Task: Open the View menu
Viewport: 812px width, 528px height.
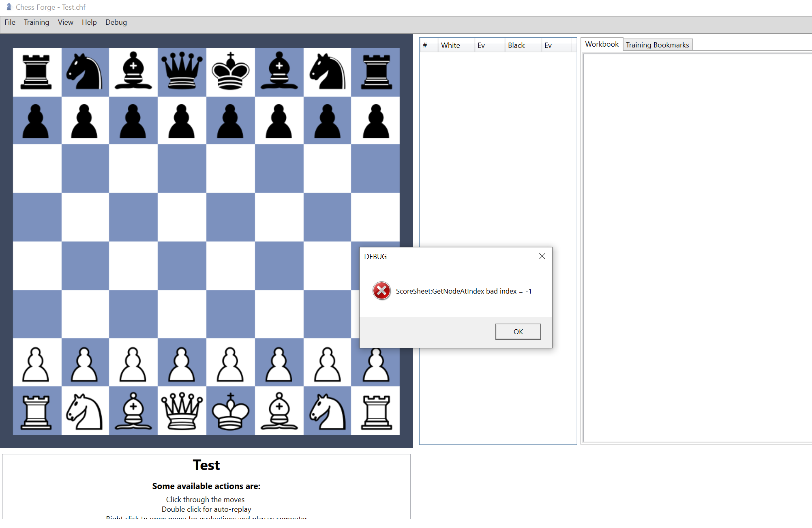Action: click(66, 22)
